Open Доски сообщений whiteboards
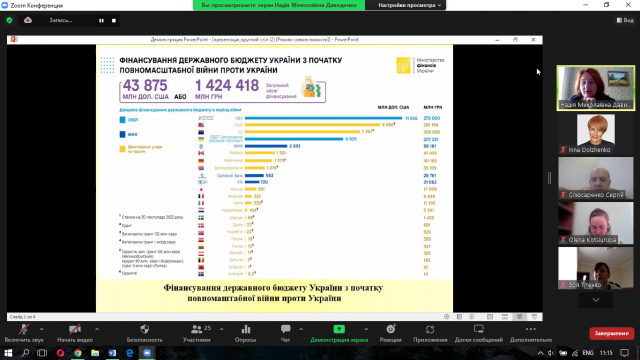This screenshot has height=360, width=640. tap(479, 333)
